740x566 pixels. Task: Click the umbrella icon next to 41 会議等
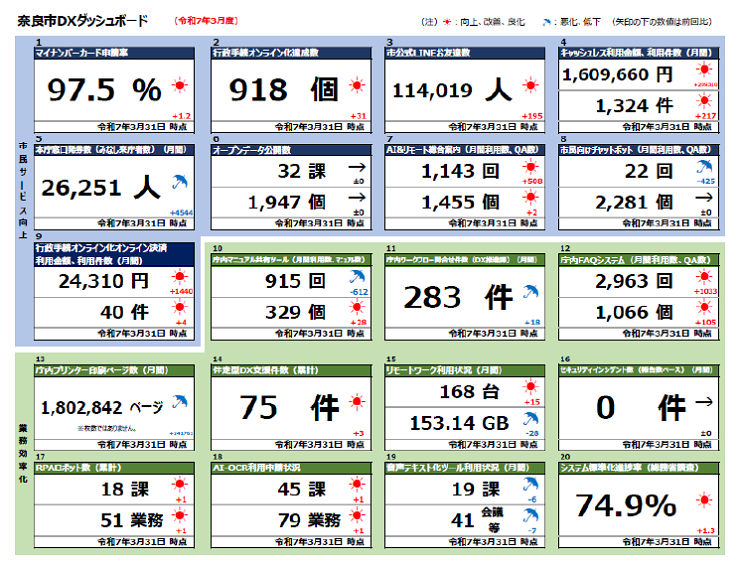coord(531,515)
